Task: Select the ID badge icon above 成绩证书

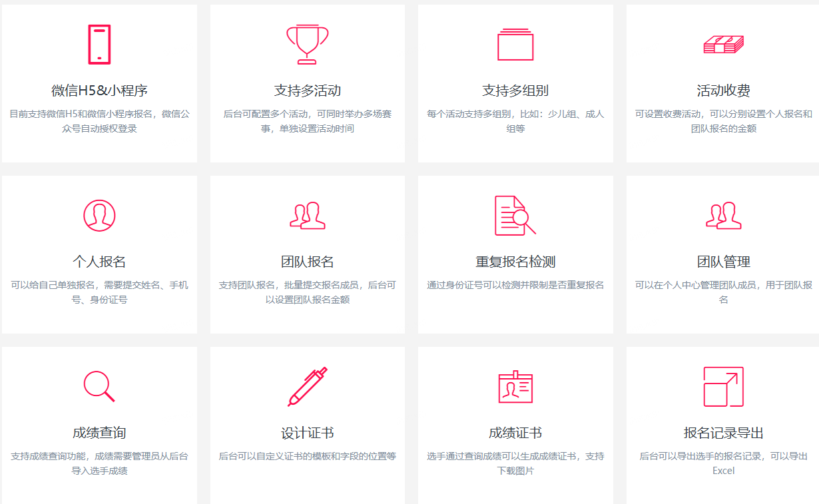Action: (515, 387)
